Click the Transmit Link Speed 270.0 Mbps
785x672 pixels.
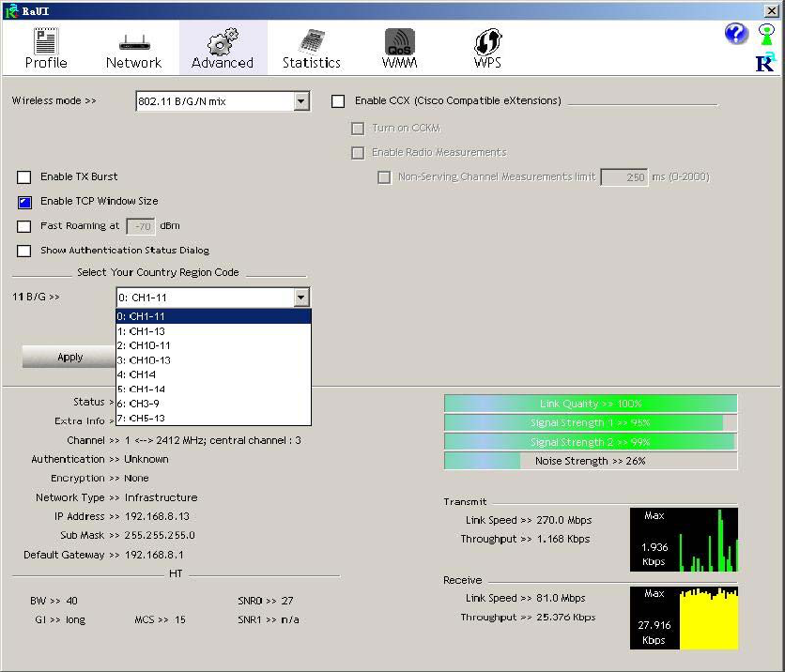click(x=564, y=520)
